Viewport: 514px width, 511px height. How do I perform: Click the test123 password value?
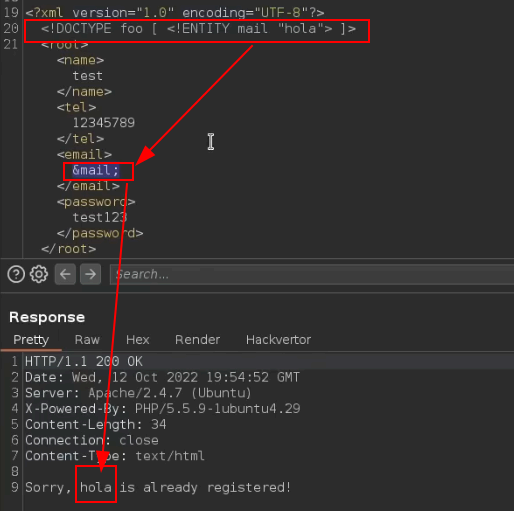[x=100, y=217]
